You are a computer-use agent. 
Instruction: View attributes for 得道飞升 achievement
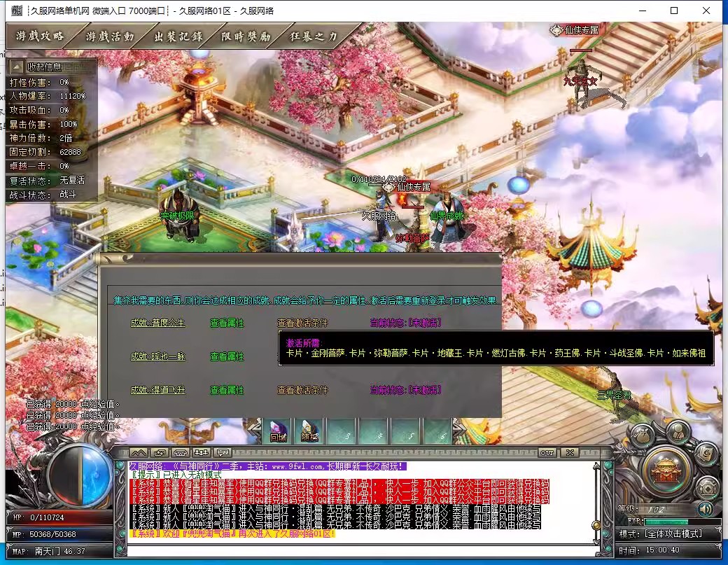point(227,390)
